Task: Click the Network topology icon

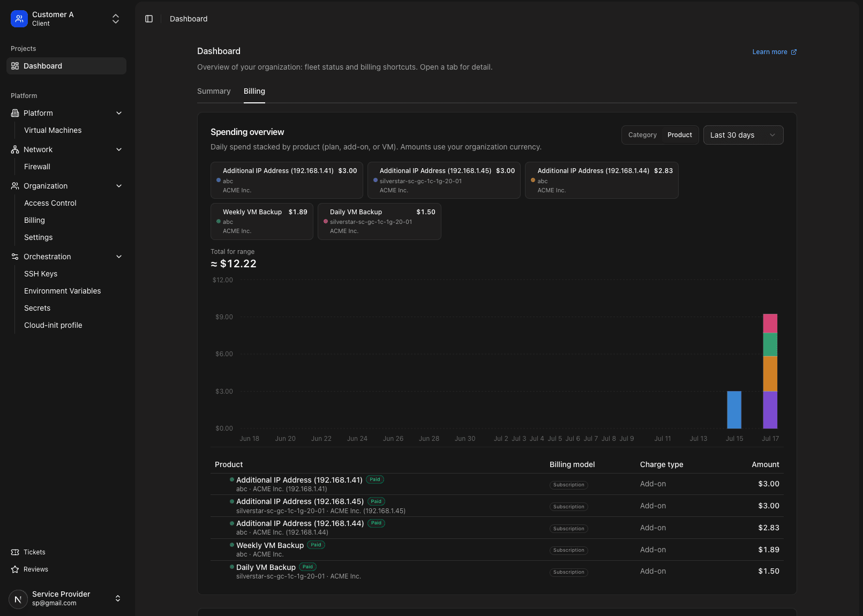Action: click(15, 149)
